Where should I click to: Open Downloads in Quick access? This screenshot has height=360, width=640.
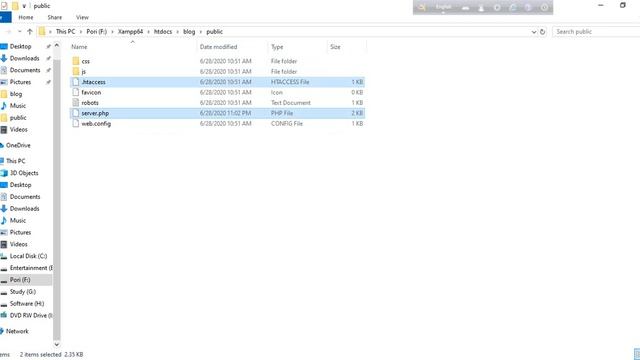24,58
